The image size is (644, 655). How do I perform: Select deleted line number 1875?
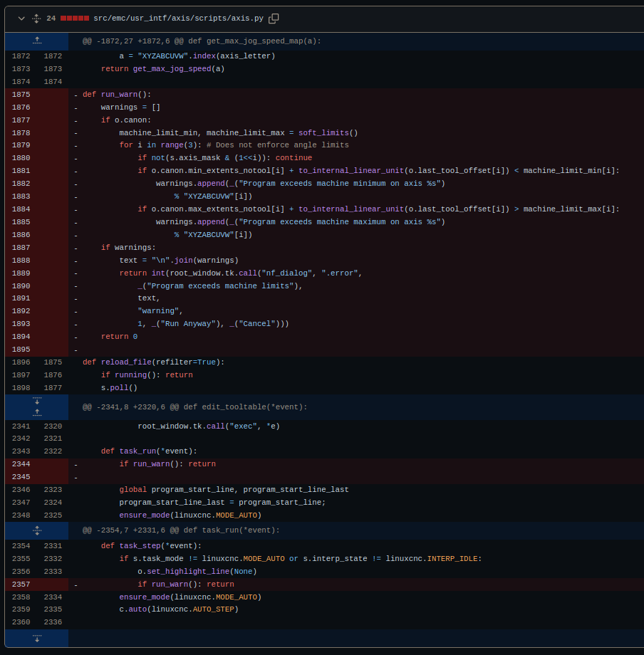click(21, 95)
